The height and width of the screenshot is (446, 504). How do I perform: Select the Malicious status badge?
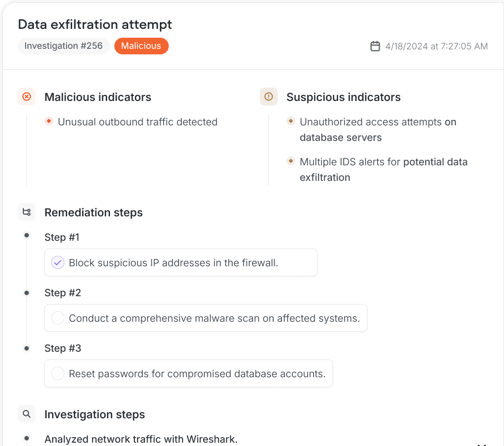tap(141, 46)
